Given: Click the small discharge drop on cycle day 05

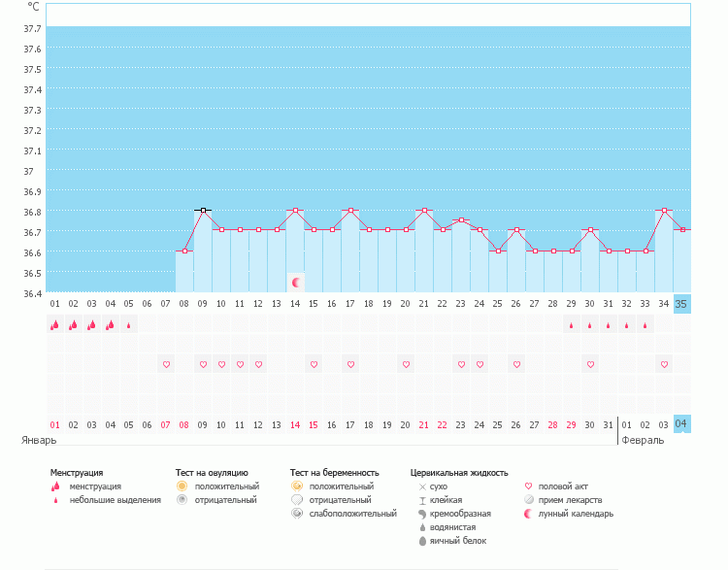Looking at the screenshot, I should click(x=128, y=325).
